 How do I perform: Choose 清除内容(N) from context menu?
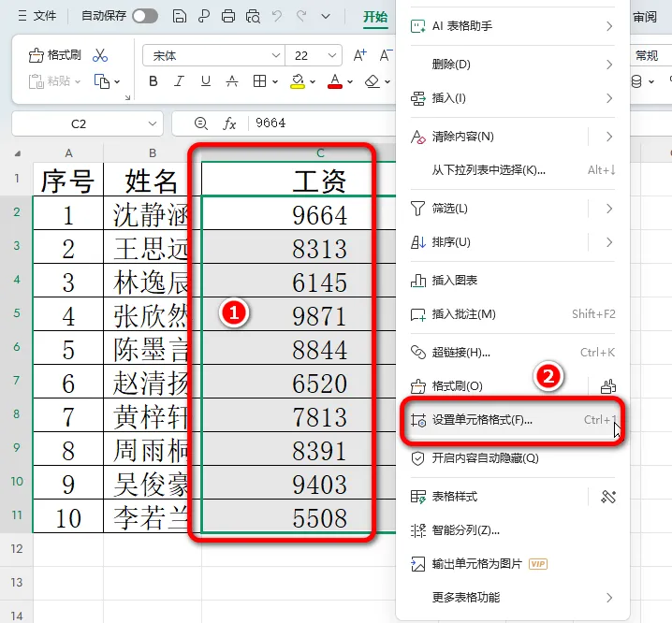click(x=463, y=137)
